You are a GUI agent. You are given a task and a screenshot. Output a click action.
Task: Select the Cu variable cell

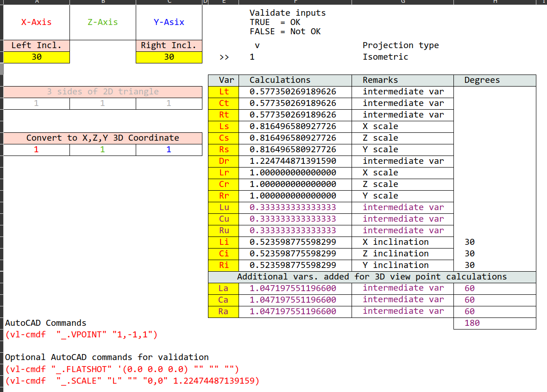[x=224, y=219]
